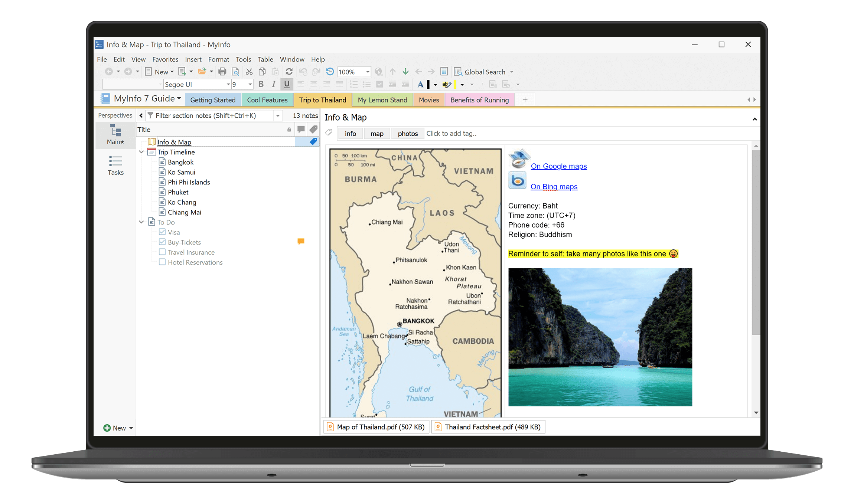Viewport: 854px width, 504px height.
Task: Collapse the note header chevron
Action: (x=754, y=119)
